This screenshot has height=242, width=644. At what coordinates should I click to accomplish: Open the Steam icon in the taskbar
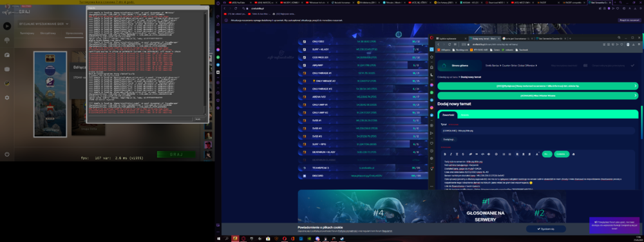(x=342, y=238)
